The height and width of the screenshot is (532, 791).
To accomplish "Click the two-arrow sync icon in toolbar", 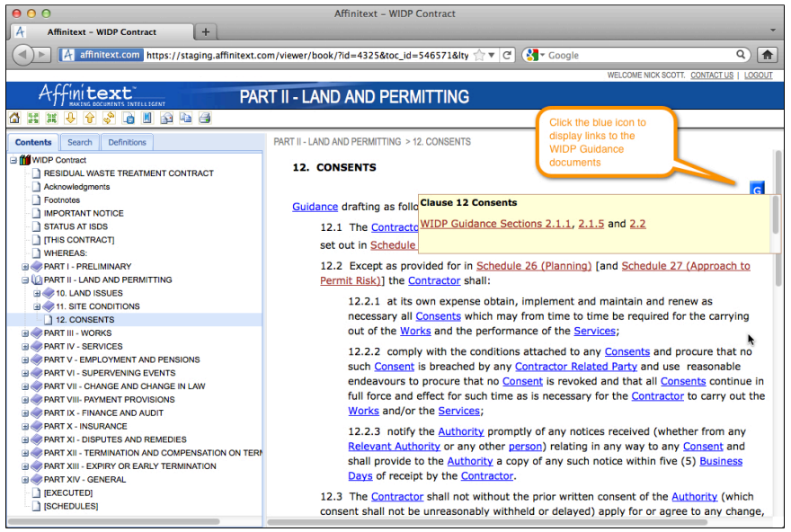I will pos(109,118).
